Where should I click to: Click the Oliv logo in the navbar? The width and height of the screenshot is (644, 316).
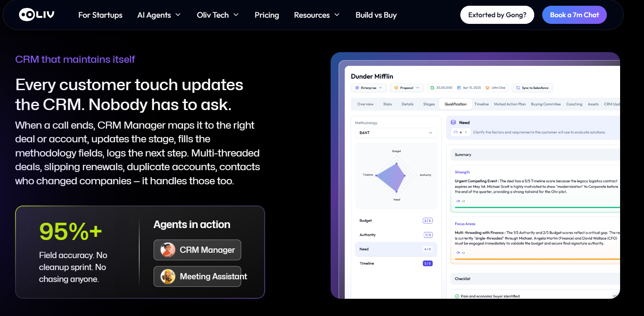click(36, 15)
